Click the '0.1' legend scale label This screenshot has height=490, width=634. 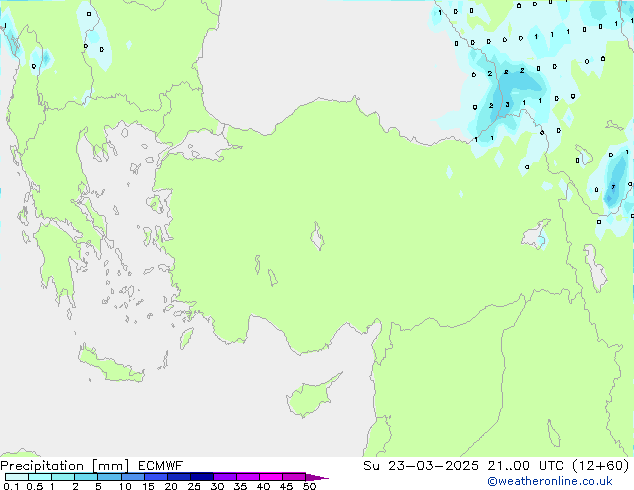click(x=11, y=486)
